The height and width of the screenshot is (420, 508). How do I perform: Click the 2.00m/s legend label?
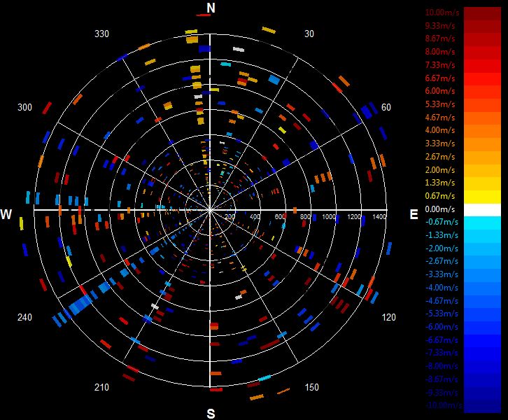440,170
